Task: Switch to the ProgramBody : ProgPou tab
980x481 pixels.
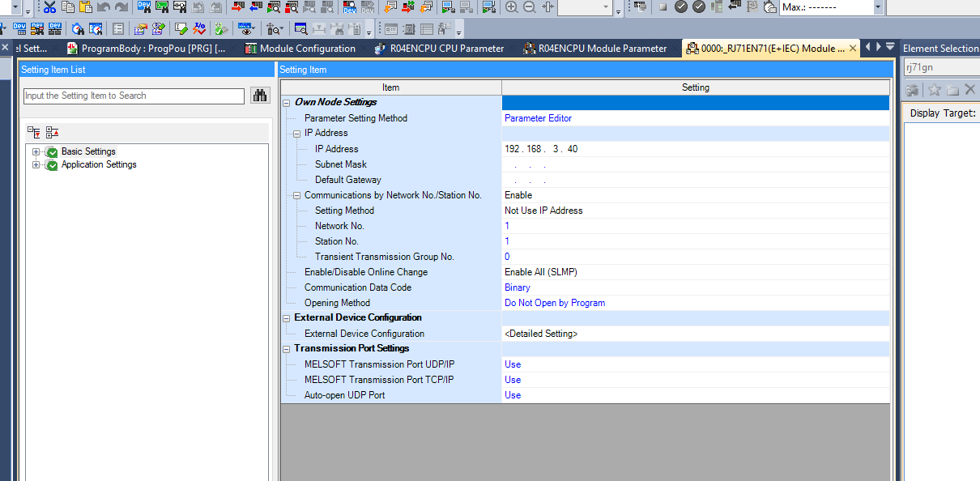Action: click(147, 49)
